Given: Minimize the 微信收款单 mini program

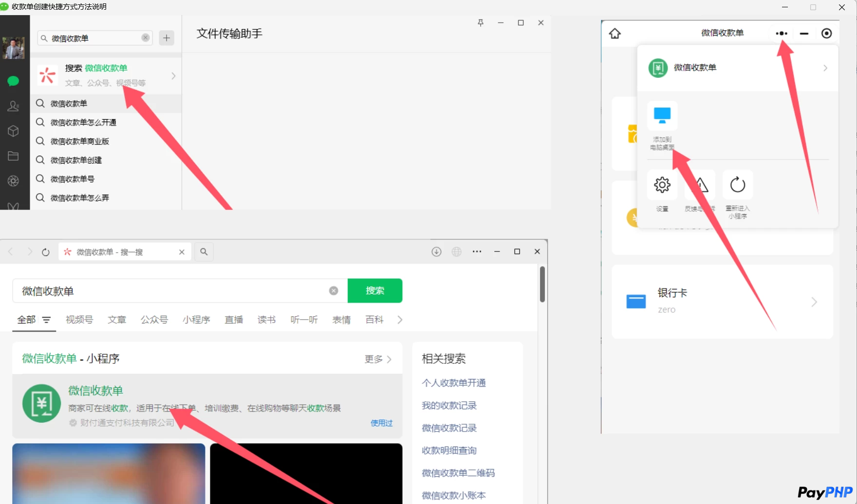Looking at the screenshot, I should pyautogui.click(x=804, y=33).
